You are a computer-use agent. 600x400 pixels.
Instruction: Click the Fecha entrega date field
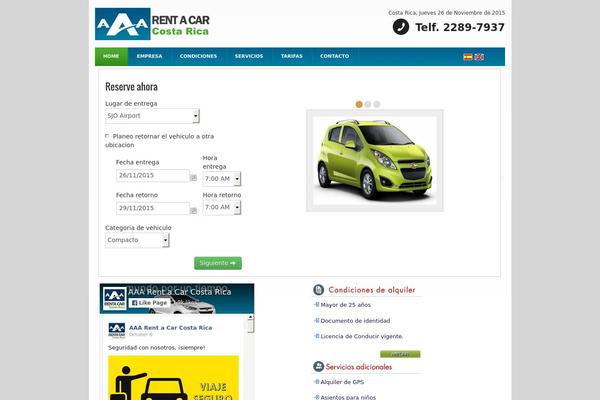point(153,176)
